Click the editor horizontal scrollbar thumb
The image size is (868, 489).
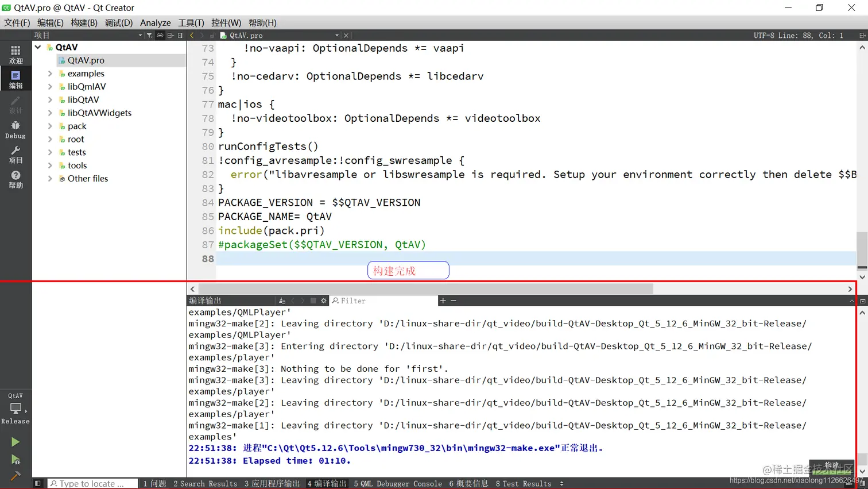(425, 289)
